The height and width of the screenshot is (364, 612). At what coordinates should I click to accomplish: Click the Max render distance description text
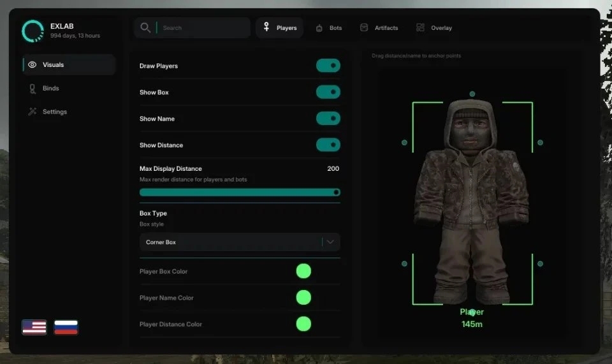[x=193, y=180]
